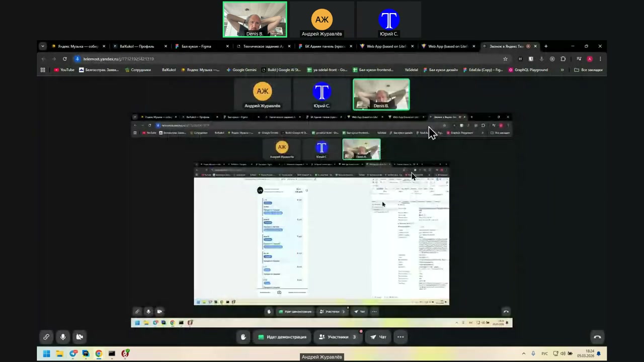Select the topmost Denis B. video tile
The width and height of the screenshot is (644, 362).
pyautogui.click(x=255, y=20)
